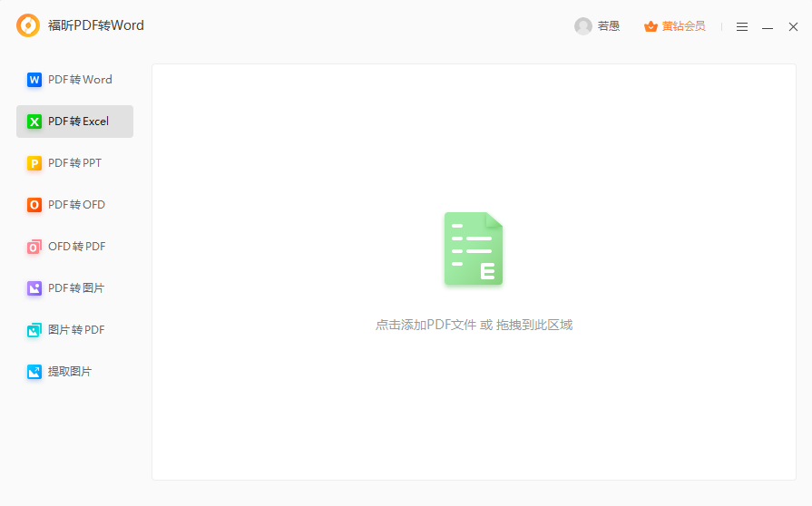This screenshot has height=506, width=812.
Task: Click the gray user avatar icon
Action: point(583,26)
